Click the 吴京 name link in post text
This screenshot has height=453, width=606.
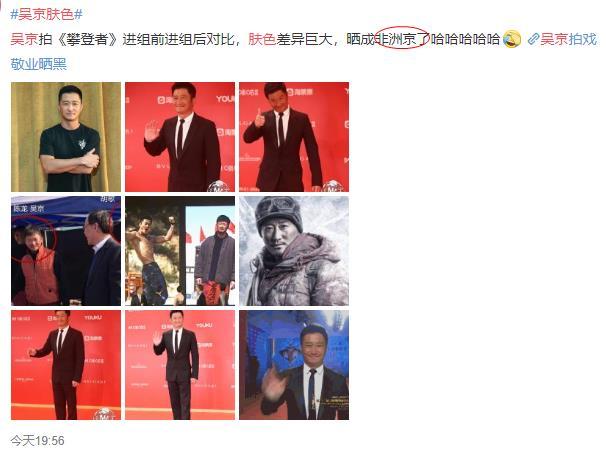(24, 39)
